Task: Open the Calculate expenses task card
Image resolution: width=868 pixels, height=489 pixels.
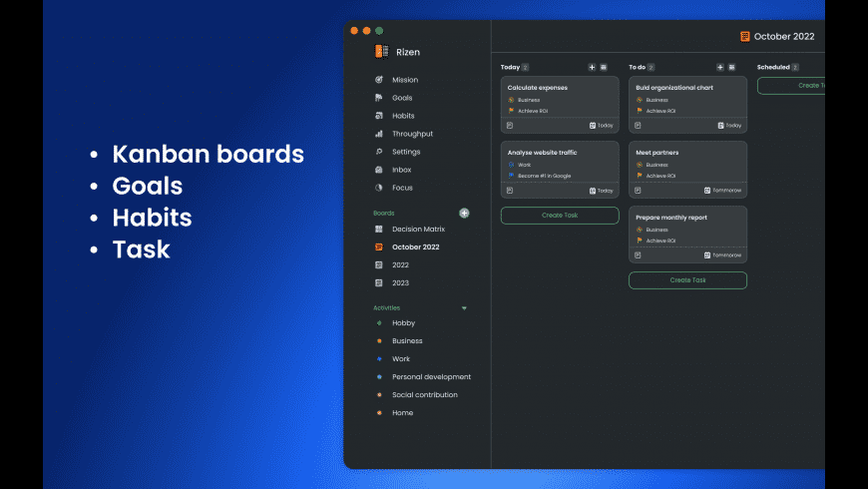Action: pyautogui.click(x=560, y=105)
